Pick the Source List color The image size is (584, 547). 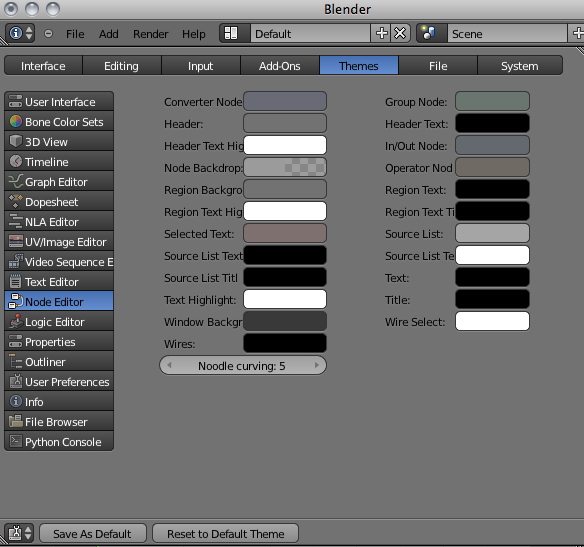click(492, 233)
